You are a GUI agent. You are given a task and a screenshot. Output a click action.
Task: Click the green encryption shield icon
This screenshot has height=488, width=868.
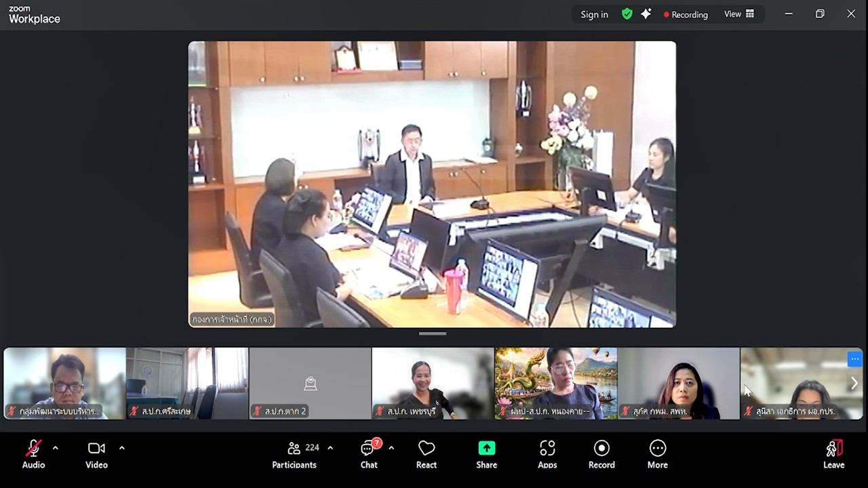tap(627, 14)
